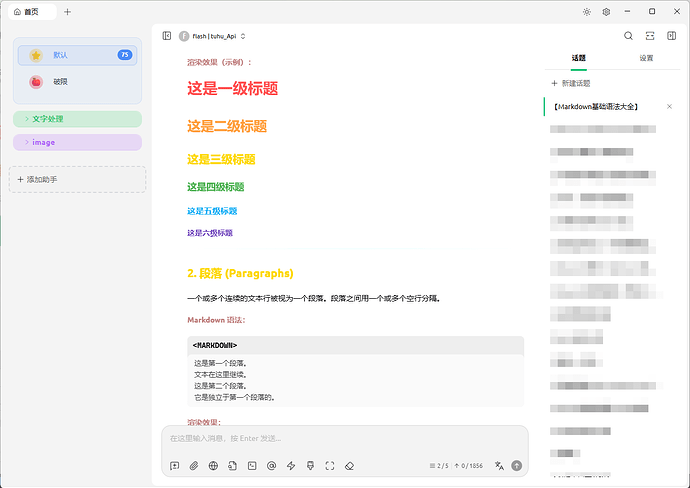Viewport: 690px width, 488px height.
Task: Expand the 文字处理 group
Action: point(77,119)
